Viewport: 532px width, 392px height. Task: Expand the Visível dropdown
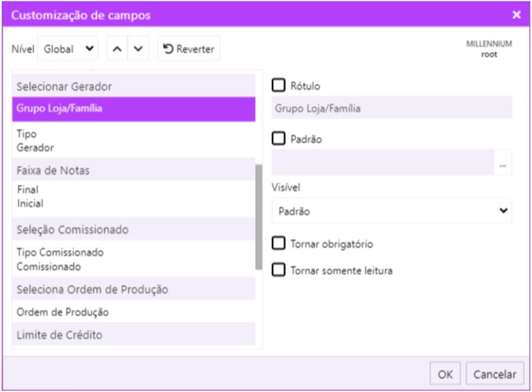(x=391, y=211)
